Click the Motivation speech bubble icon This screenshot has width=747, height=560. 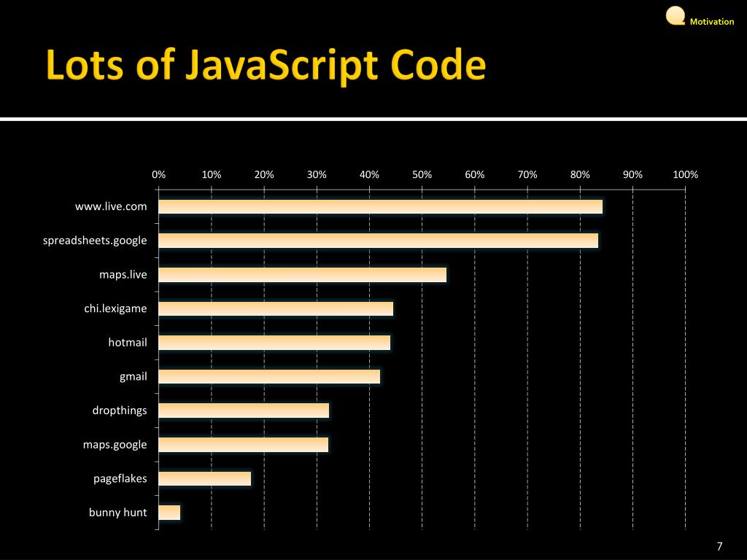point(676,16)
